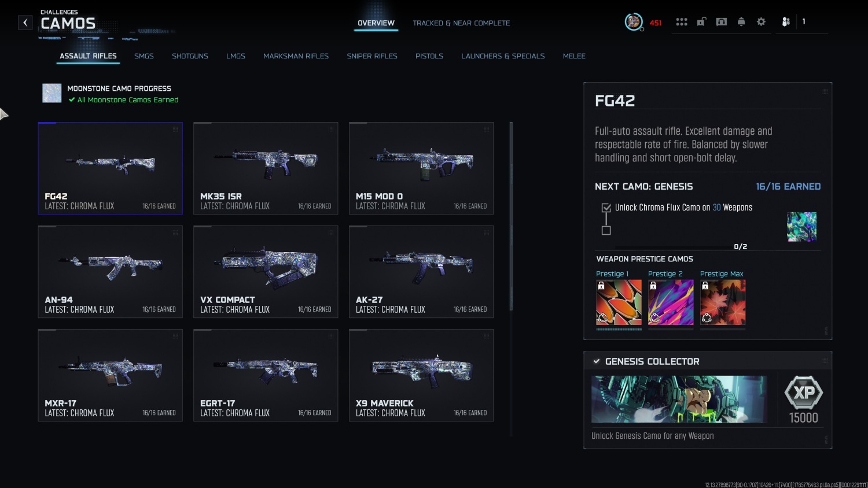Click the FG42 description paragraph

point(683,145)
